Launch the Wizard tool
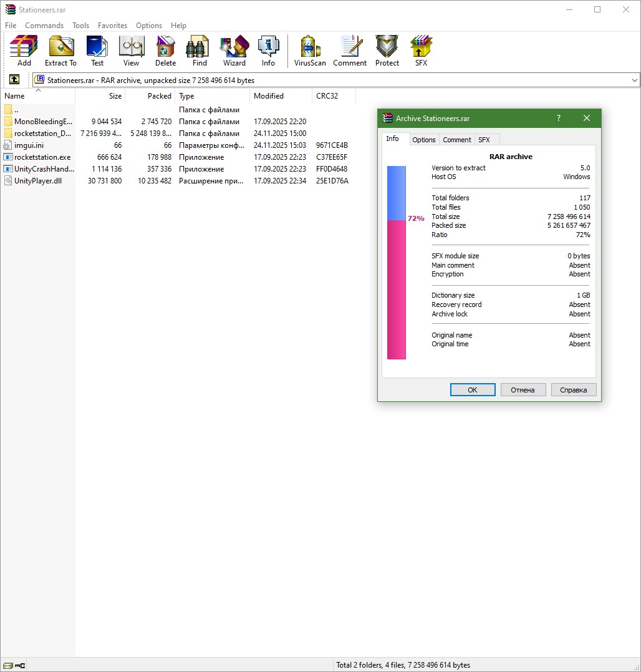This screenshot has height=672, width=641. click(234, 51)
